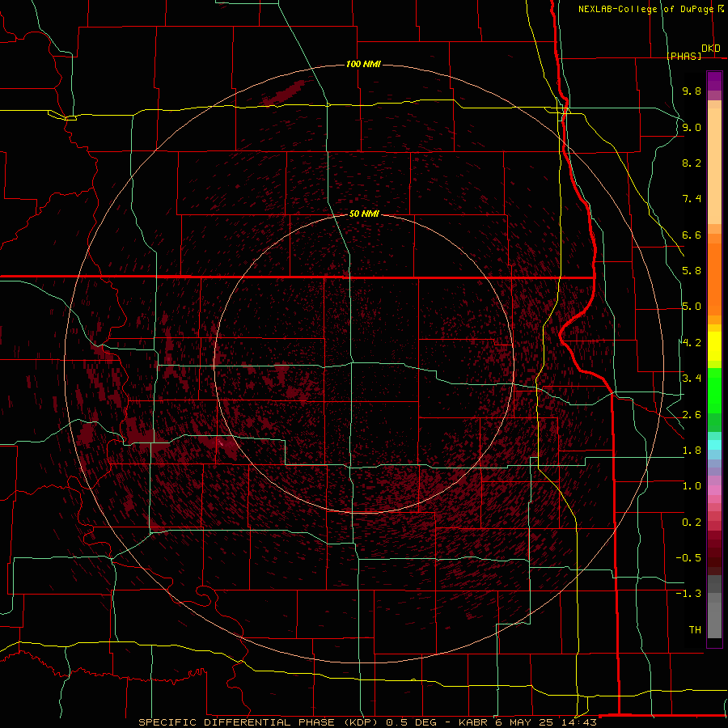Click the 1.0 value on the scale

[x=692, y=486]
